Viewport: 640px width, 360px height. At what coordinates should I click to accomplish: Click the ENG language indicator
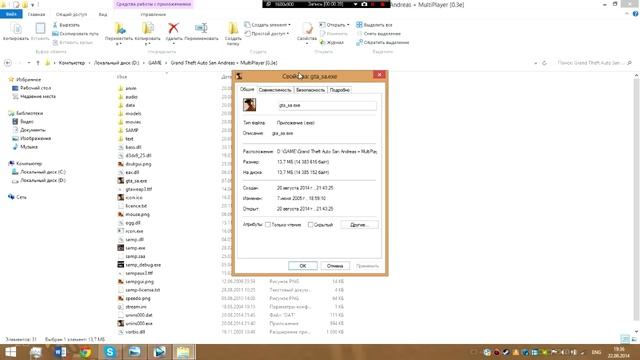596,352
